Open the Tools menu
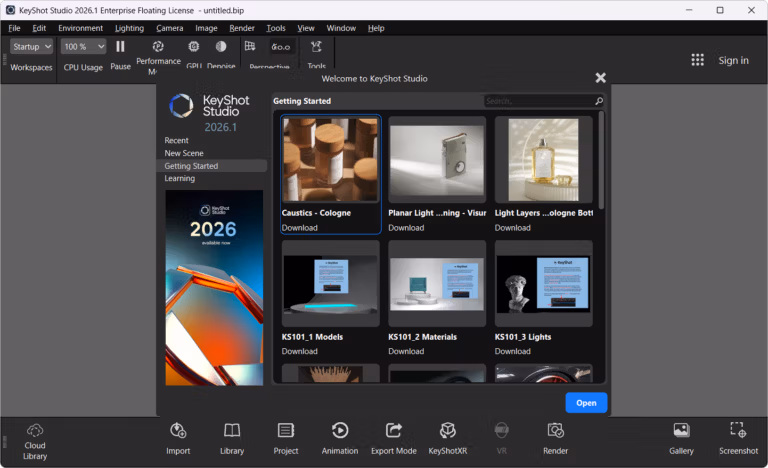 click(x=276, y=28)
